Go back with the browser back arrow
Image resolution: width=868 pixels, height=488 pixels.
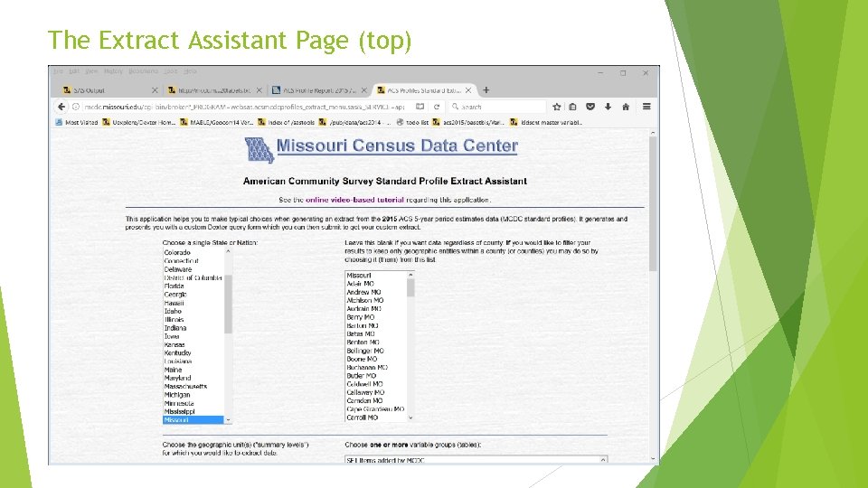pyautogui.click(x=61, y=107)
